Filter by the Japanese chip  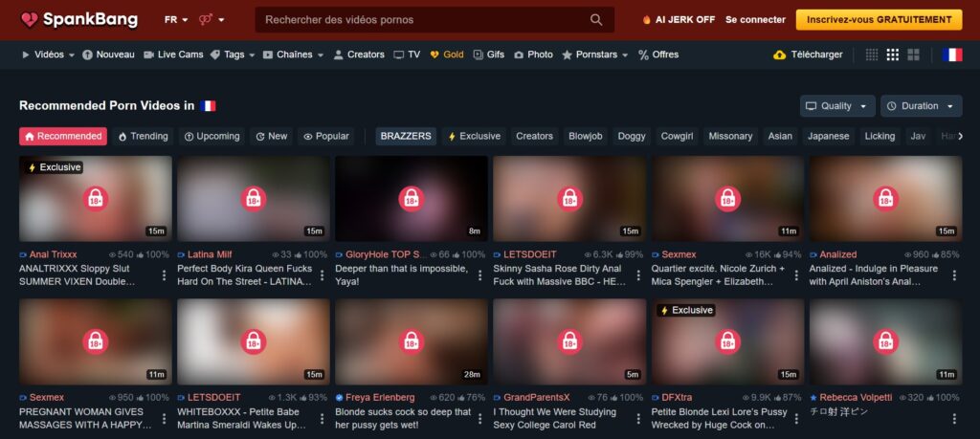(x=828, y=136)
